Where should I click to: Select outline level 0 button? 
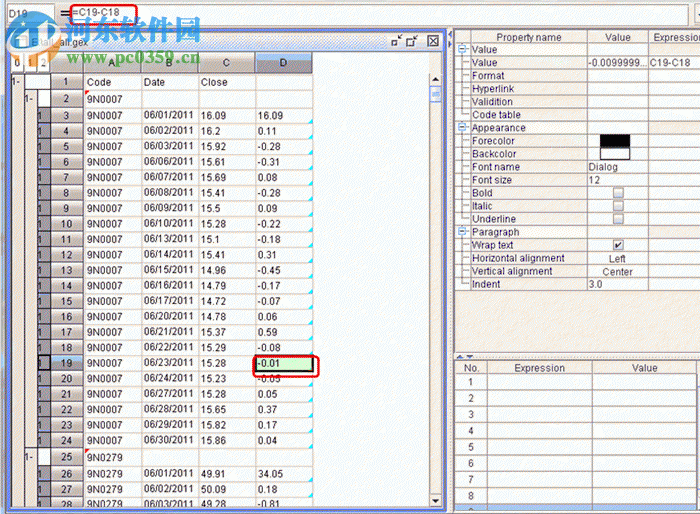16,63
